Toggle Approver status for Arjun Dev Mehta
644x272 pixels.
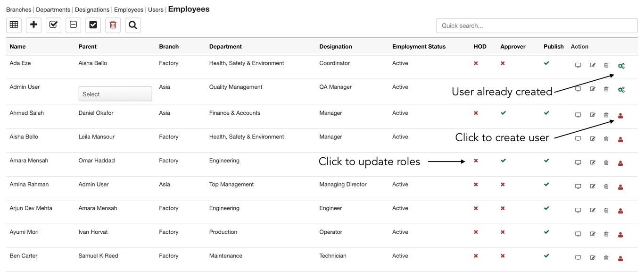(x=503, y=208)
